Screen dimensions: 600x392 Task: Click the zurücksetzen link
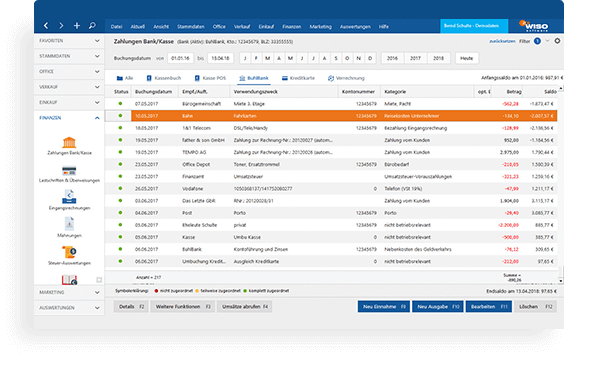pos(502,41)
